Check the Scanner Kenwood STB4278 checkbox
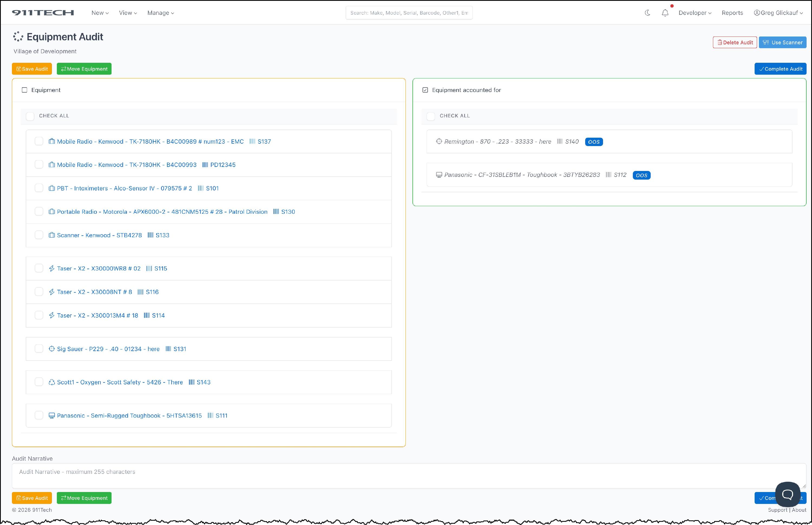812x525 pixels. (39, 235)
